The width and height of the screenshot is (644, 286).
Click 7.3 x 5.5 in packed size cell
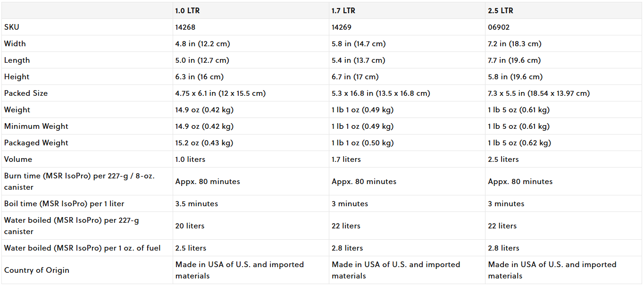tap(539, 93)
